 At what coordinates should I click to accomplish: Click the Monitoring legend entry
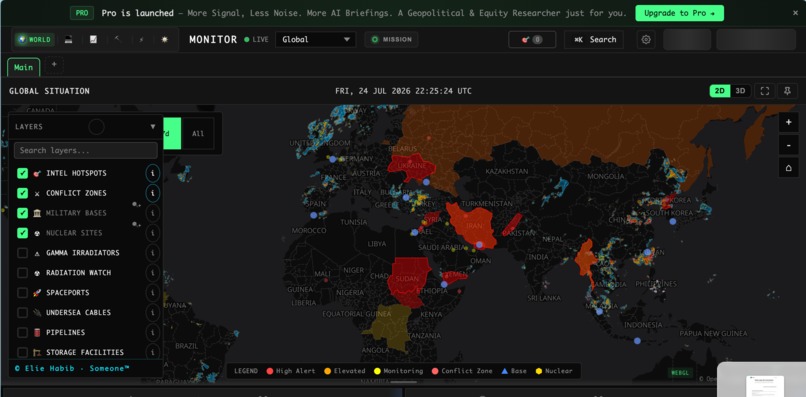point(398,371)
